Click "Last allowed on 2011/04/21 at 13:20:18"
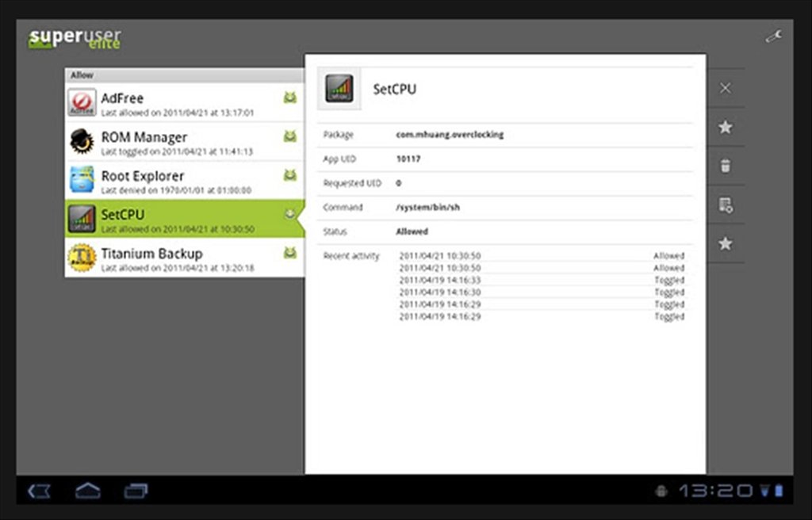 click(x=178, y=268)
